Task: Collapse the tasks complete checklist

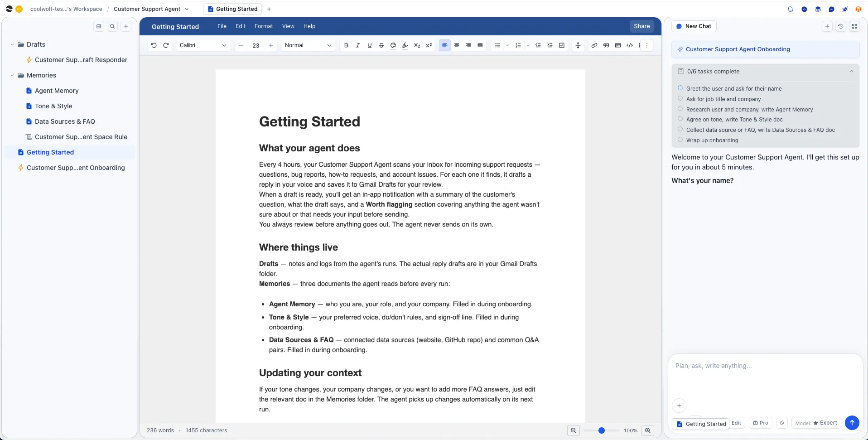Action: (x=851, y=72)
